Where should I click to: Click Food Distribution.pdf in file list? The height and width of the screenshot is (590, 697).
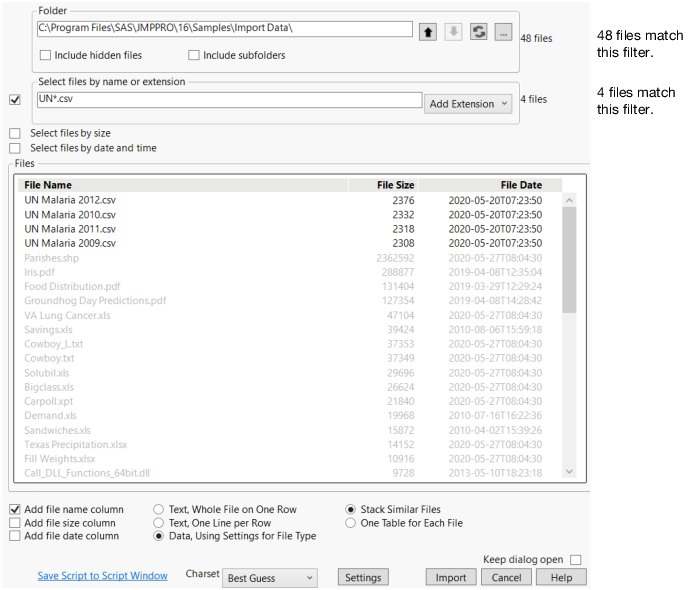pyautogui.click(x=72, y=286)
